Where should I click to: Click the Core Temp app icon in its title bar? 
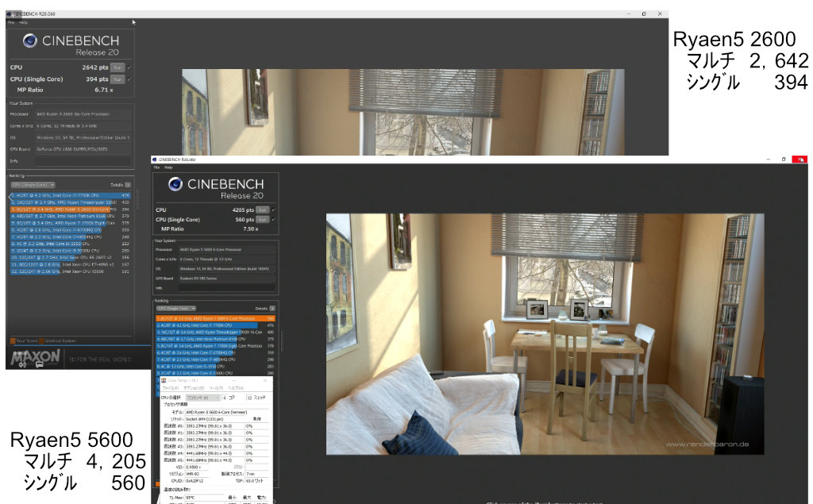point(164,381)
